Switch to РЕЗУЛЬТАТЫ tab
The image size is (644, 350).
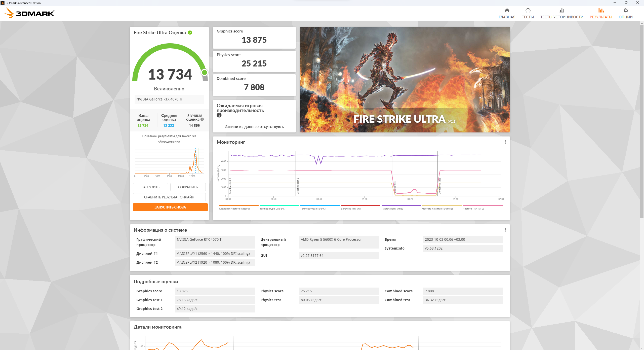point(601,13)
